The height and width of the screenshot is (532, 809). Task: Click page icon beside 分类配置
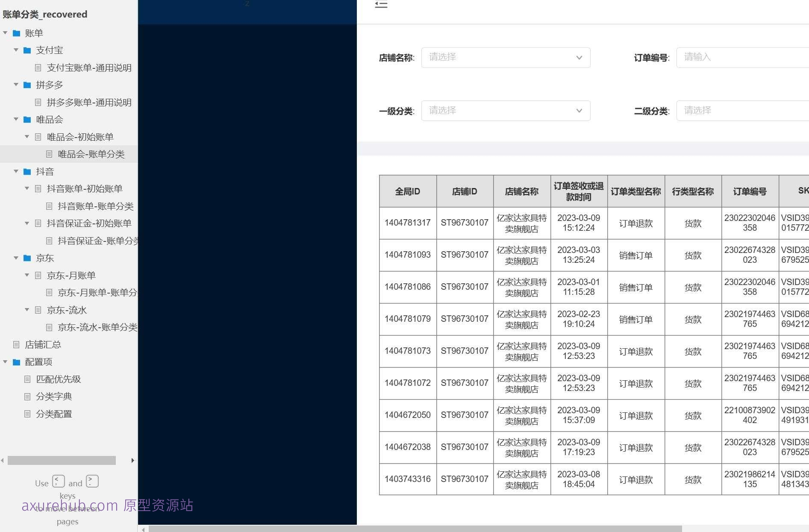click(27, 414)
